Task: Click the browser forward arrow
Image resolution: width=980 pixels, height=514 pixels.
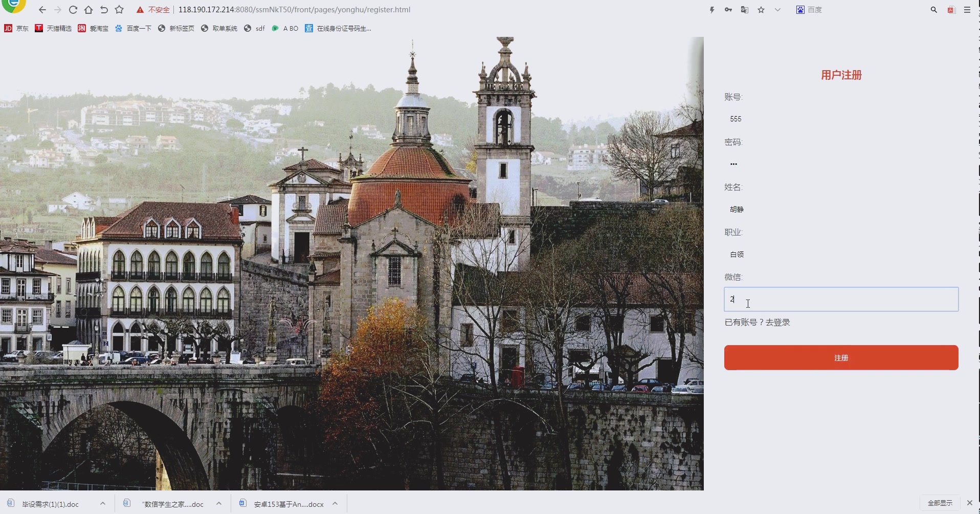Action: click(58, 10)
